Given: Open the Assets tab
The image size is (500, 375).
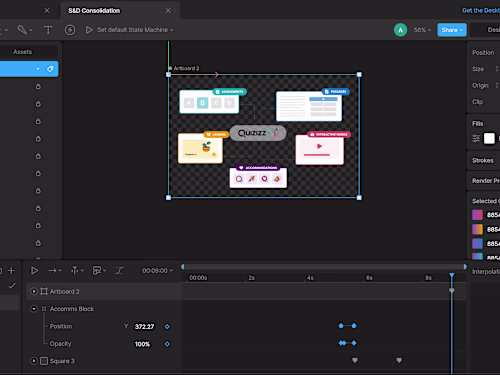Looking at the screenshot, I should 22,52.
